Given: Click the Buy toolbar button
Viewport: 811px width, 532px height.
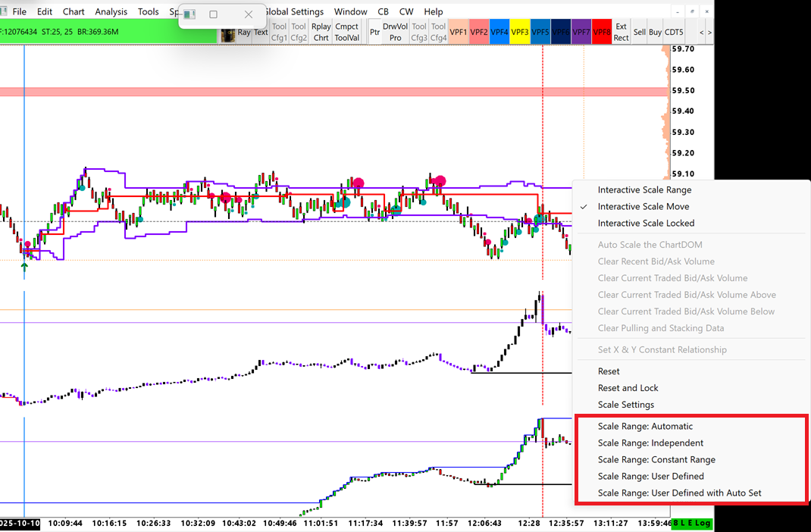Looking at the screenshot, I should pos(655,32).
